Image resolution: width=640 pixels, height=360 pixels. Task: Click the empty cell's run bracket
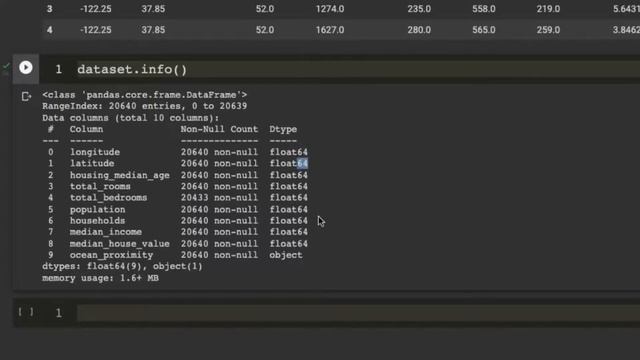[26, 312]
